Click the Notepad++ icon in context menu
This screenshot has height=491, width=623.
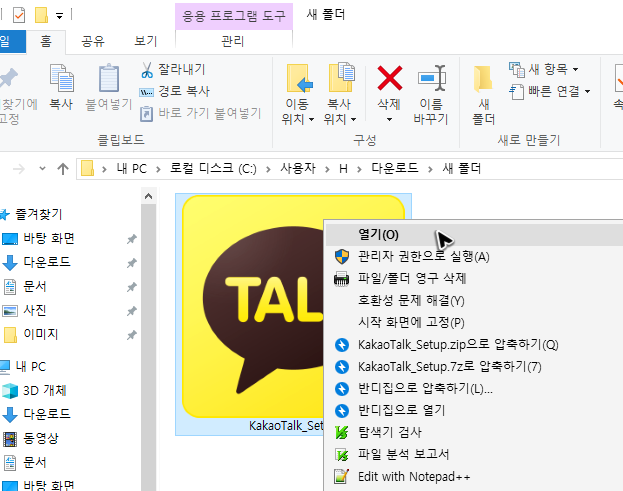(x=341, y=476)
